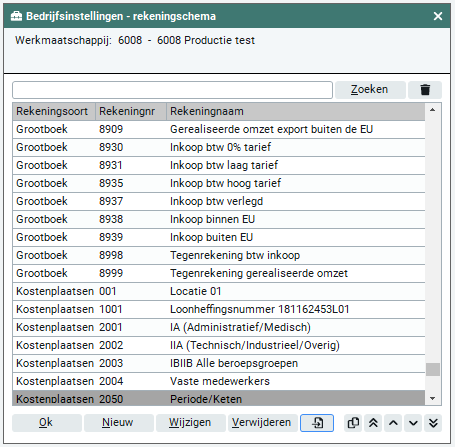Click the Wijzigen button
Viewport: 455px width, 447px height.
191,423
